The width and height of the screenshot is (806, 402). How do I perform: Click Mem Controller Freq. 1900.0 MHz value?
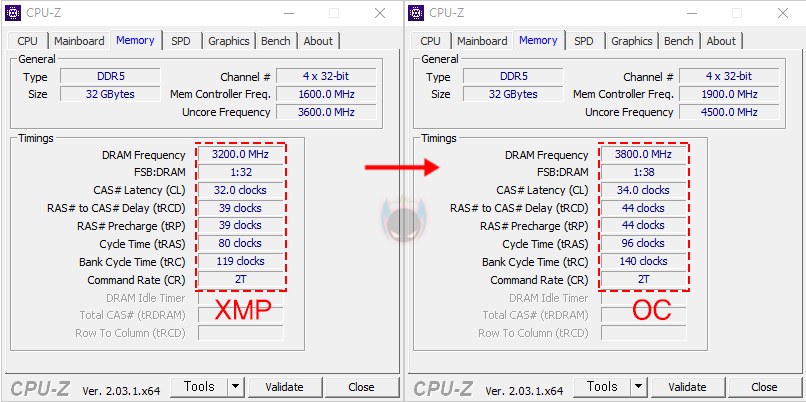coord(729,94)
